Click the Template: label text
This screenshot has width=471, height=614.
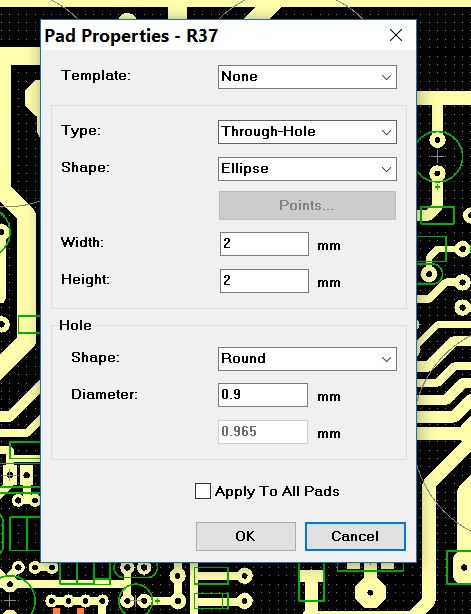(x=96, y=75)
